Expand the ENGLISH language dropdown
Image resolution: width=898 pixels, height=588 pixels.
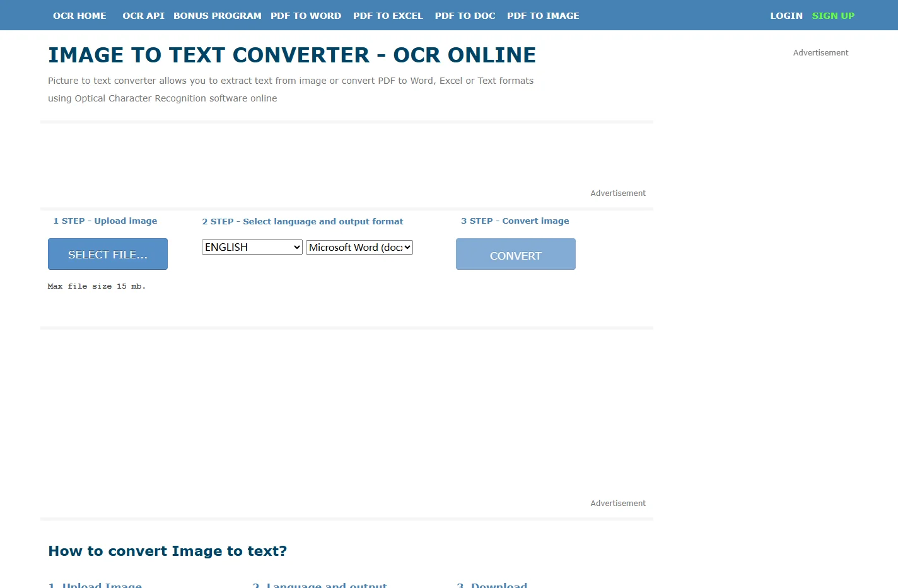pyautogui.click(x=252, y=247)
